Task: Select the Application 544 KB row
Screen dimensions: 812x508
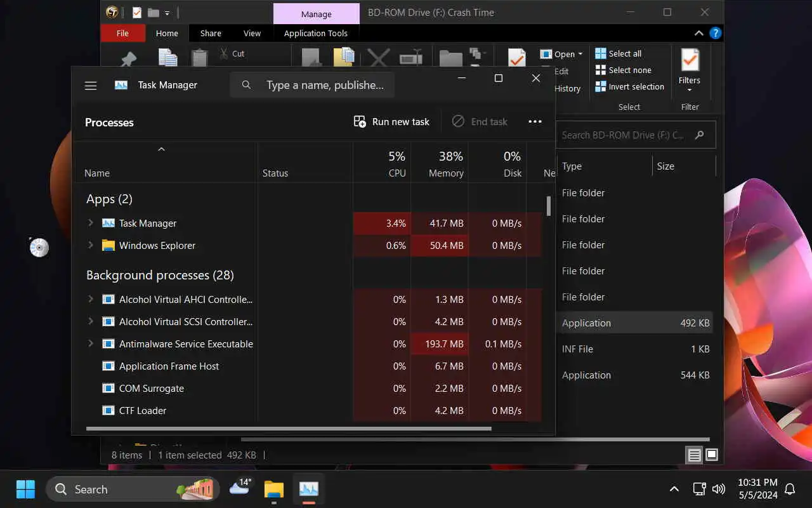Action: (x=636, y=375)
